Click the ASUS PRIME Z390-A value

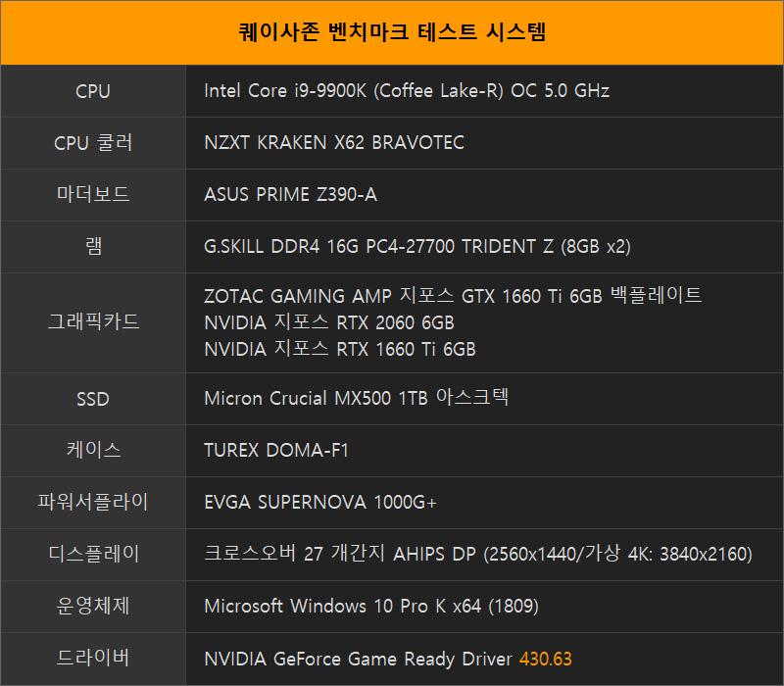[290, 194]
